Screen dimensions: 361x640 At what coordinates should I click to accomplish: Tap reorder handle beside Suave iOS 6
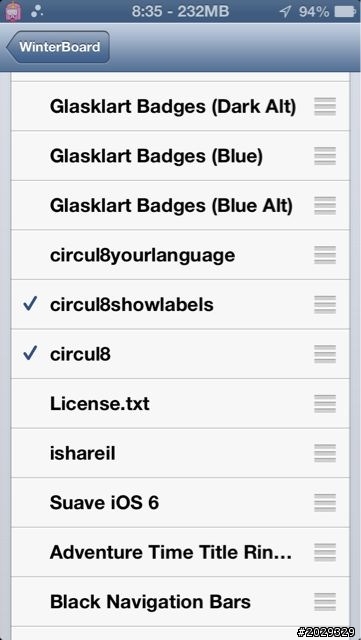click(x=325, y=503)
